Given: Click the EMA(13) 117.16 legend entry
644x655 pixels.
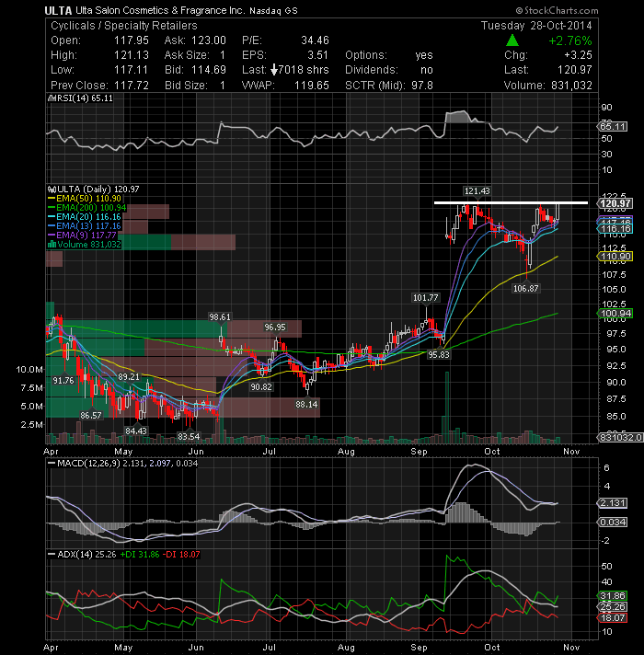Looking at the screenshot, I should pyautogui.click(x=85, y=226).
